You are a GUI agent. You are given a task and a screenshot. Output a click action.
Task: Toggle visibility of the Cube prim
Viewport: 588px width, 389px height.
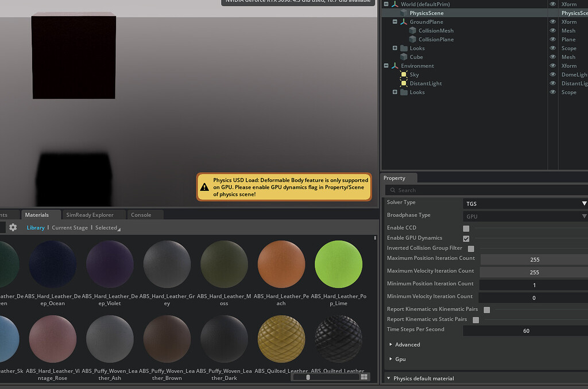pos(552,57)
